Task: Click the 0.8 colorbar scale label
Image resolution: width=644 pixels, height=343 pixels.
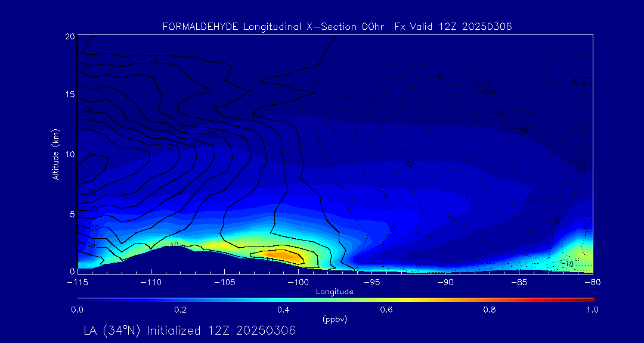Action: click(x=490, y=310)
